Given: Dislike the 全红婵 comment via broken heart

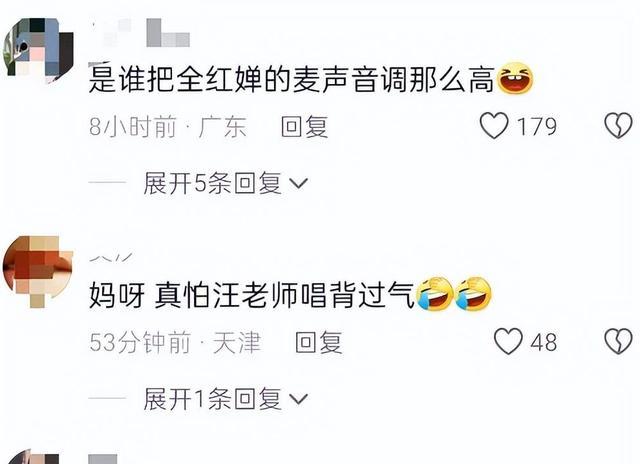Looking at the screenshot, I should pyautogui.click(x=618, y=126).
